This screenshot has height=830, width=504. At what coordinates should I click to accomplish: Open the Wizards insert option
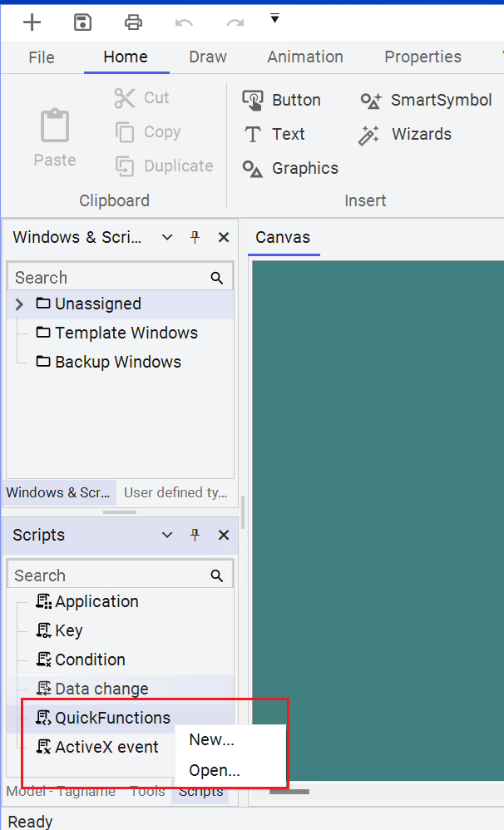pos(405,135)
